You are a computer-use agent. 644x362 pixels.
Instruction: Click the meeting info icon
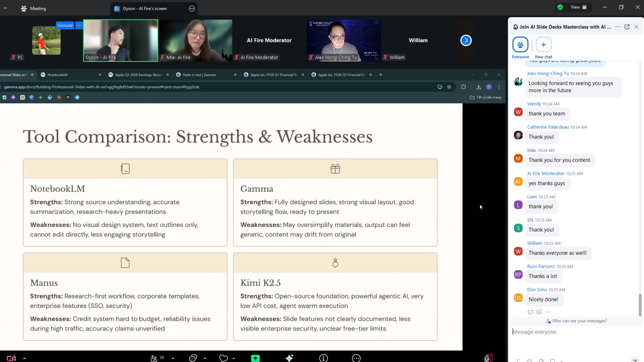[x=323, y=358]
